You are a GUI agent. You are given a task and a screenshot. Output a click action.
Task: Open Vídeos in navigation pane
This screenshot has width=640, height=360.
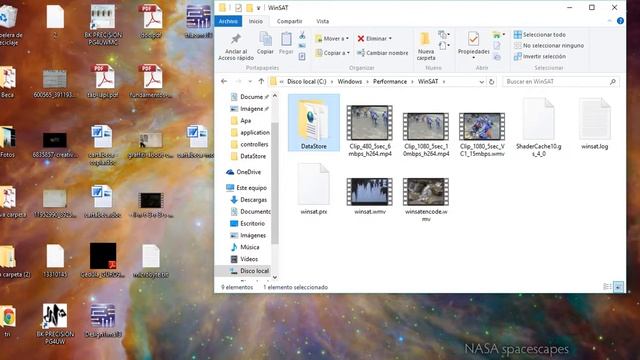244,259
